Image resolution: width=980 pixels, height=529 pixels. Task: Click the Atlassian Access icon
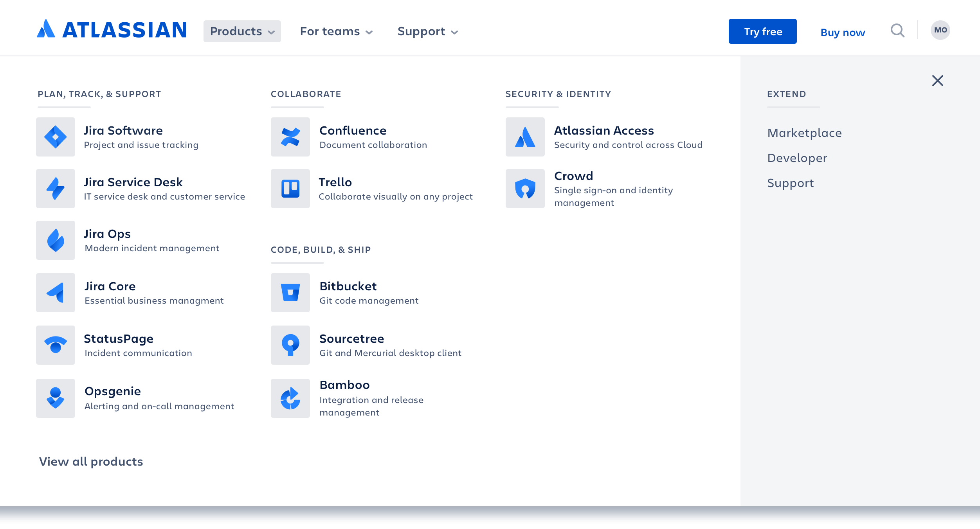[x=525, y=137]
